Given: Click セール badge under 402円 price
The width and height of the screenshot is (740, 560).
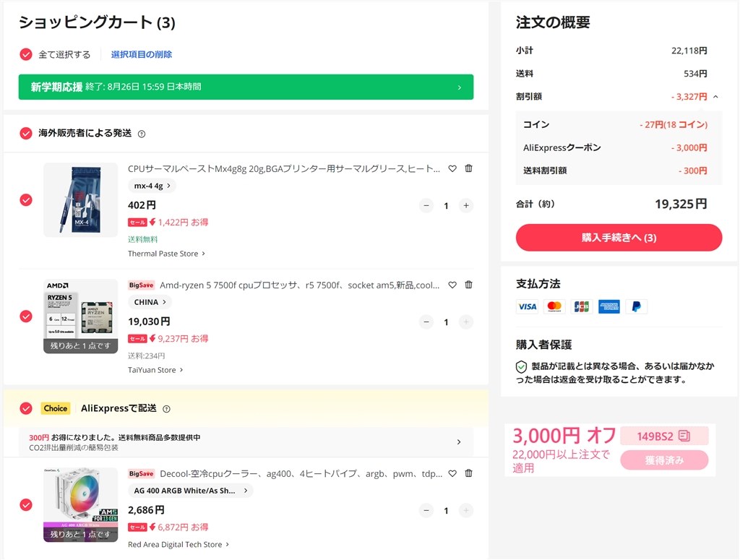Looking at the screenshot, I should point(137,223).
